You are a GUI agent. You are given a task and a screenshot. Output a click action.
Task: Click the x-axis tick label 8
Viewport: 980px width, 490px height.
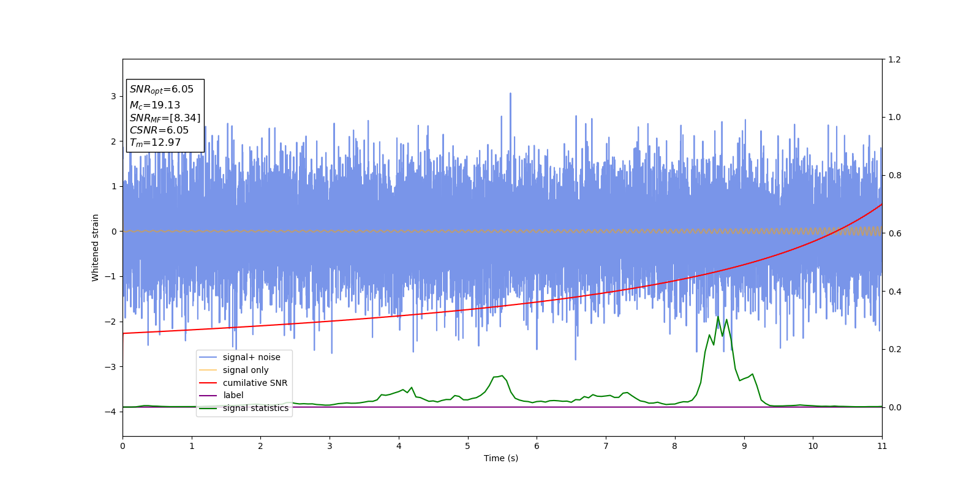(675, 446)
